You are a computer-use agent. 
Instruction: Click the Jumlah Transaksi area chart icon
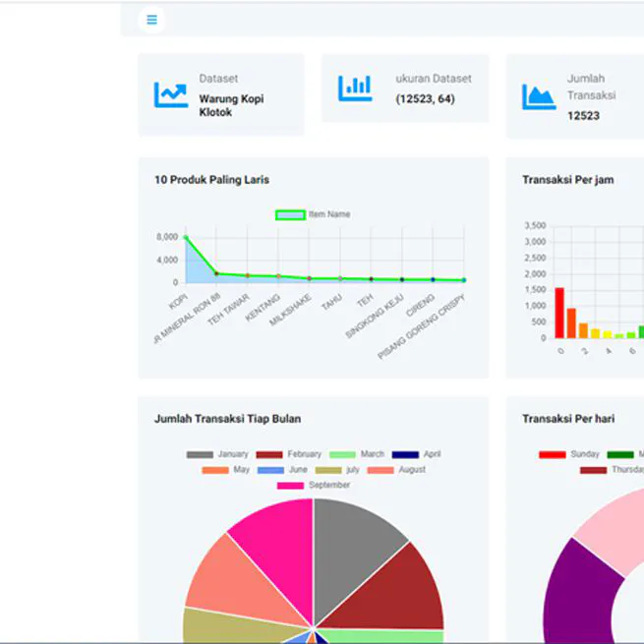coord(538,96)
